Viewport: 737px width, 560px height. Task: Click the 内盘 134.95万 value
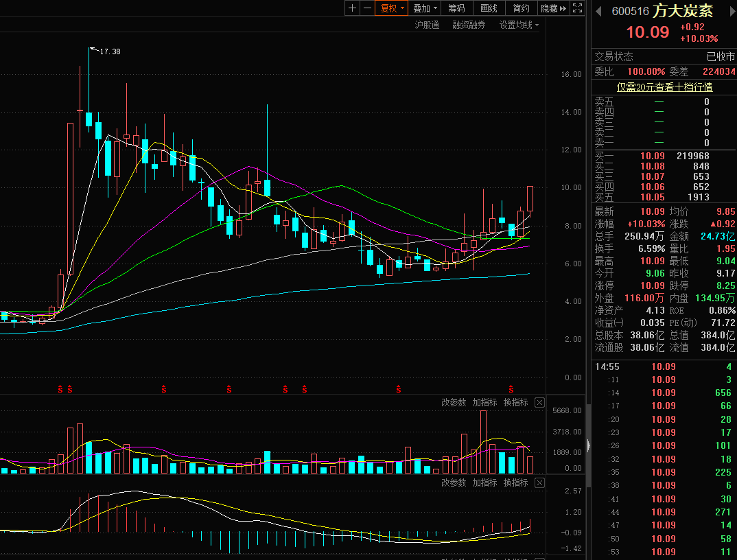(x=715, y=298)
